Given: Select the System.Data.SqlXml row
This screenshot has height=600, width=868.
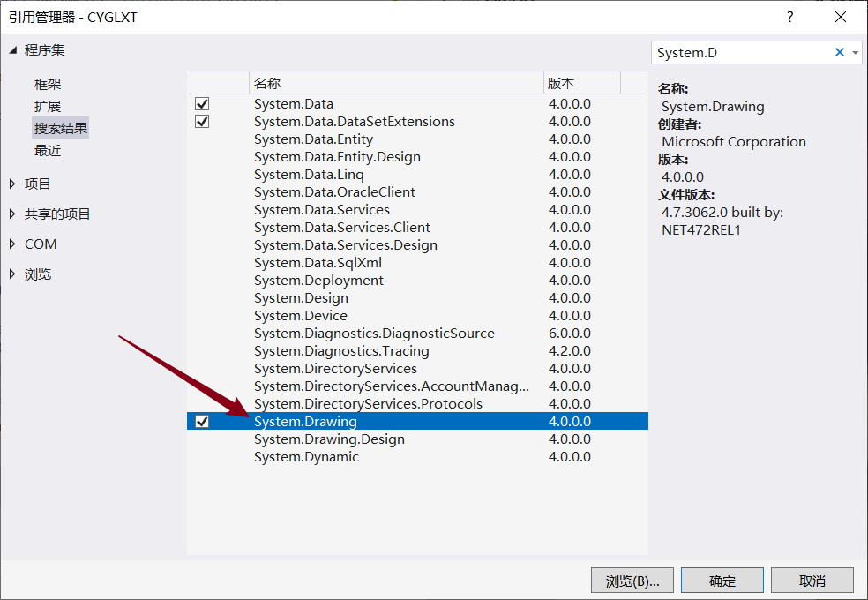Looking at the screenshot, I should [417, 263].
